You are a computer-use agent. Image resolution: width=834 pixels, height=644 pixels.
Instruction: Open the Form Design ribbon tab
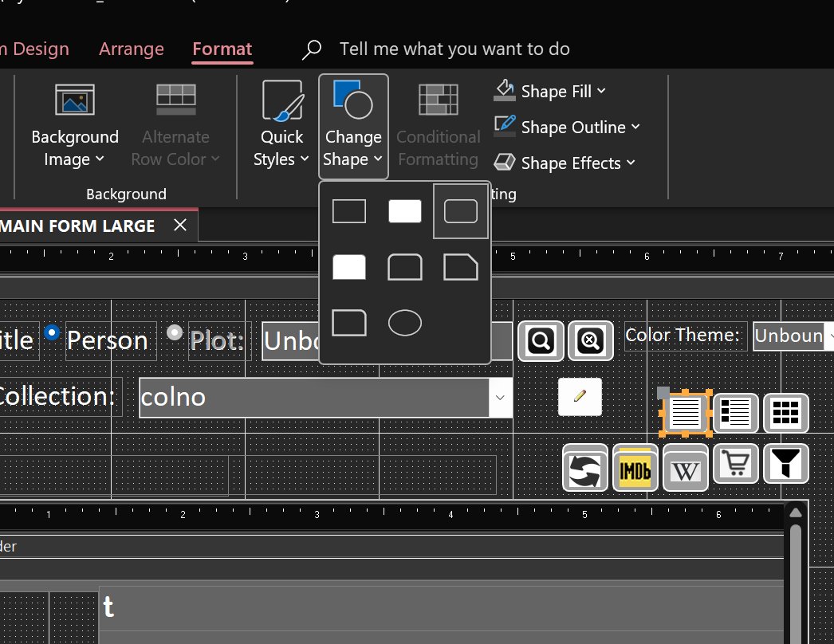[34, 49]
